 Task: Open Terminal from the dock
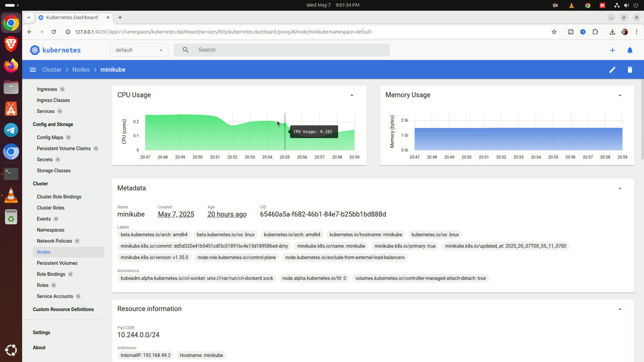pos(11,173)
